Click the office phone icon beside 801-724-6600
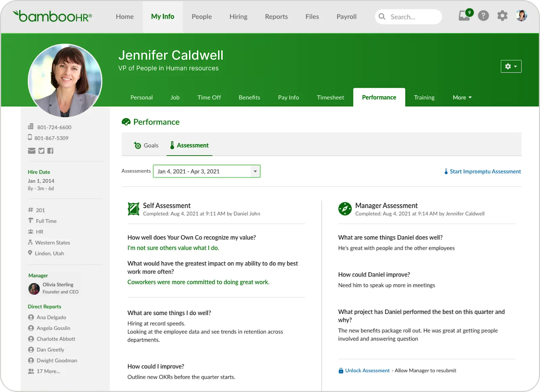Viewport: 540px width, 392px height. point(31,127)
